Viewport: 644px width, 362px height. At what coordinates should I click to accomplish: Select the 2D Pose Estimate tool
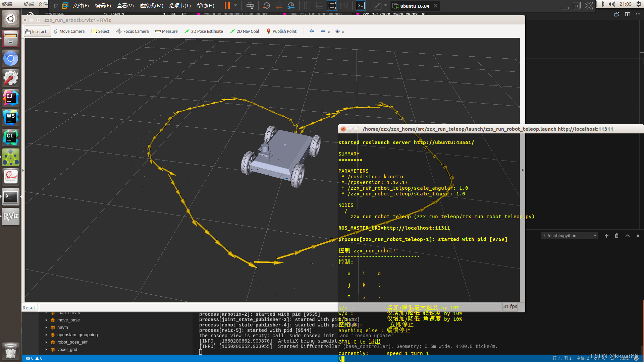coord(204,32)
